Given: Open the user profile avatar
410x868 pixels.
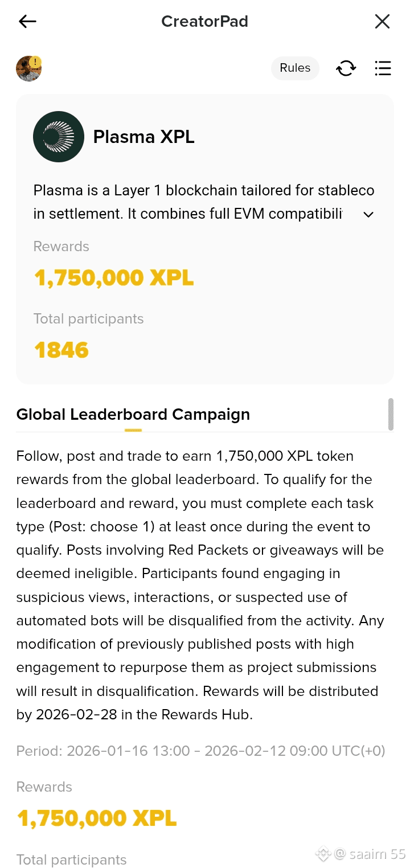Looking at the screenshot, I should (x=28, y=69).
